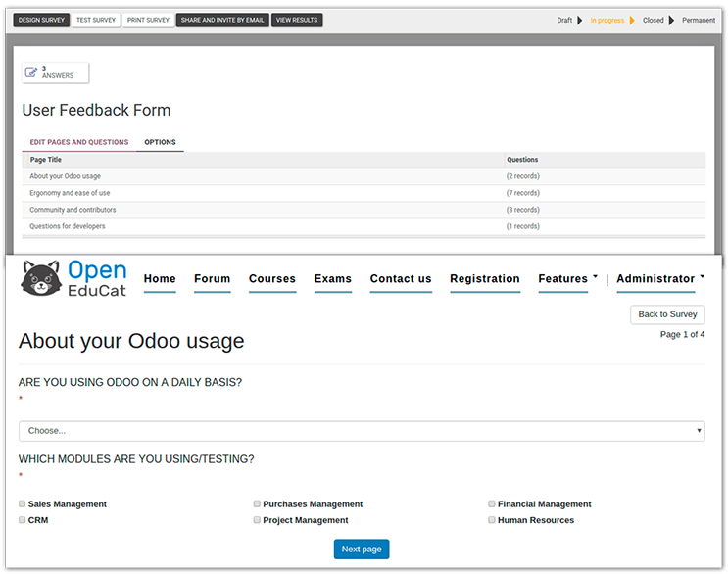Open the Contact us page
This screenshot has width=728, height=574.
click(x=401, y=279)
